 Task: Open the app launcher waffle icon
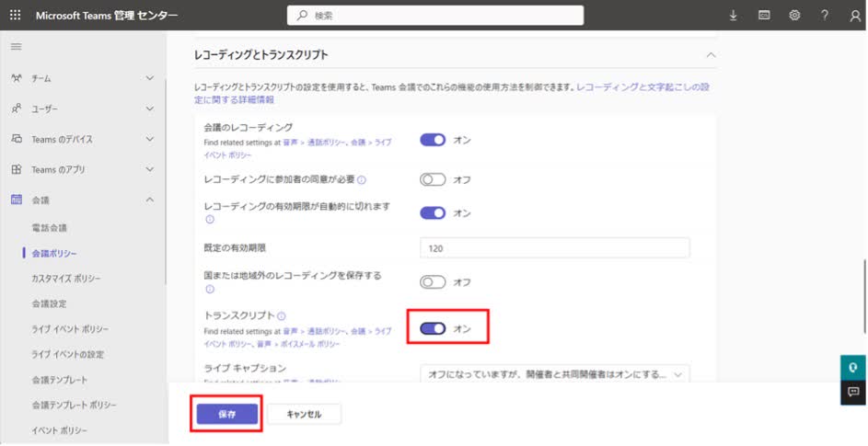(x=15, y=16)
